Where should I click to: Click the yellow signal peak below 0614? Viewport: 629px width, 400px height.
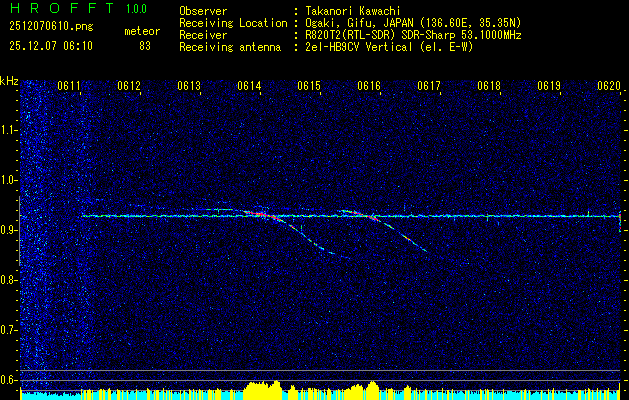[263, 389]
